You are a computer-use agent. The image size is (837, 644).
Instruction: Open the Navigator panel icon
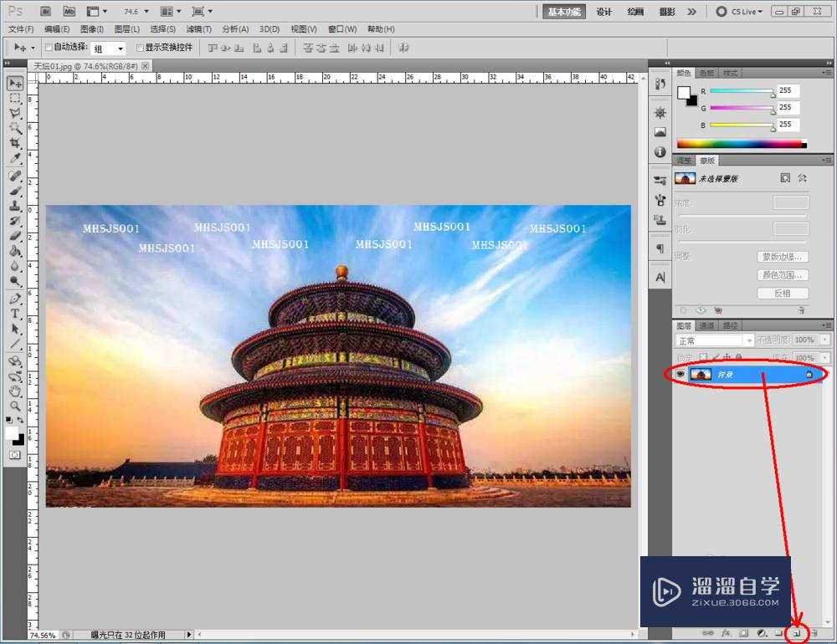coord(660,113)
